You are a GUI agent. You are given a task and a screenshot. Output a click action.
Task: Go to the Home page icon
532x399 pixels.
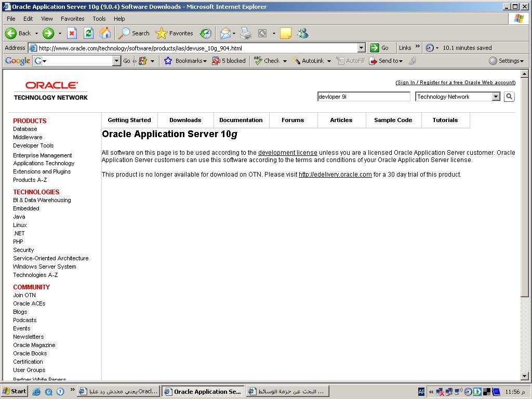[x=105, y=33]
